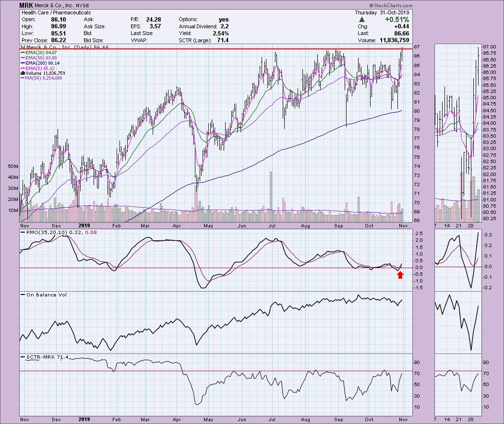Click the dark blue EMA(200) legend line marker
504x424 pixels.
click(23, 63)
